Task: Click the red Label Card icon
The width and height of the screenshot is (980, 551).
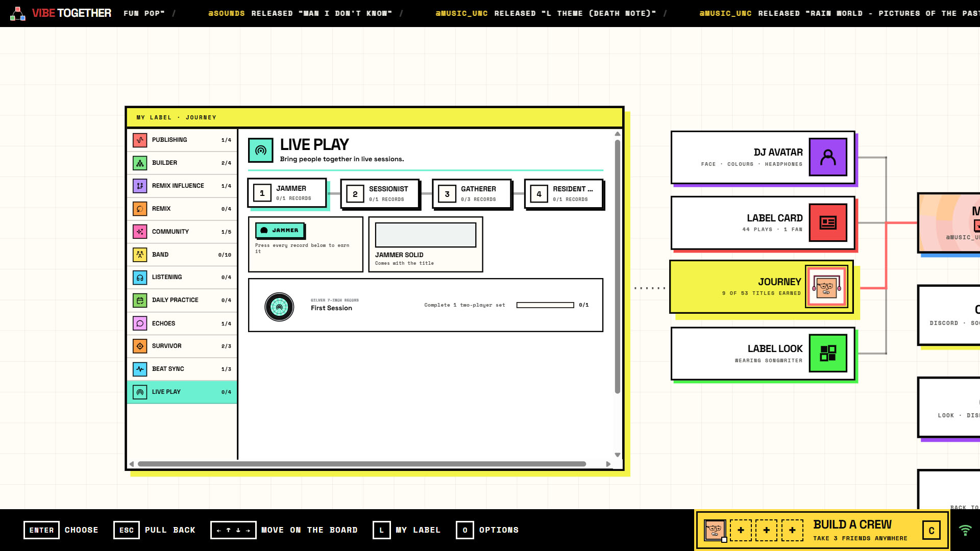Action: pos(828,222)
